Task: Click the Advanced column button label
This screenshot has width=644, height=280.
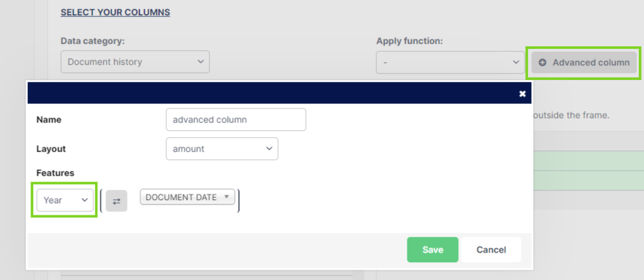Action: click(x=591, y=62)
